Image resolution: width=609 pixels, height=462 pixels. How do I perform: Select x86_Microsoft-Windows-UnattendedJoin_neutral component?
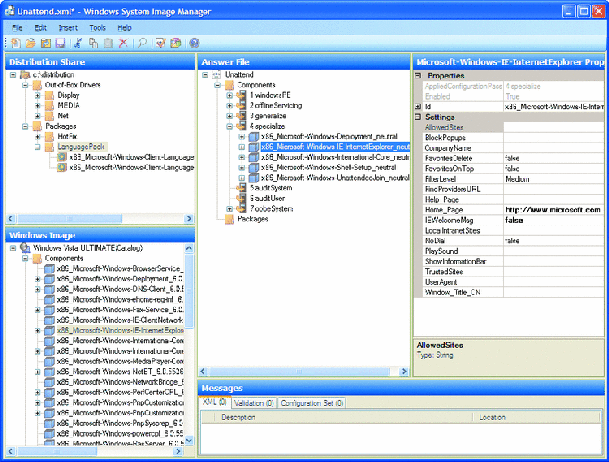[x=335, y=178]
